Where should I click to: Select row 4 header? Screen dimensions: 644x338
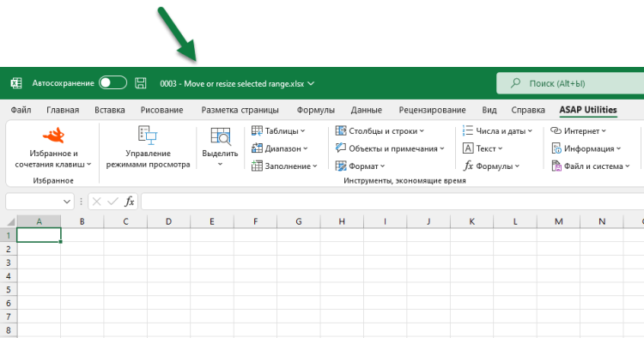(9, 276)
